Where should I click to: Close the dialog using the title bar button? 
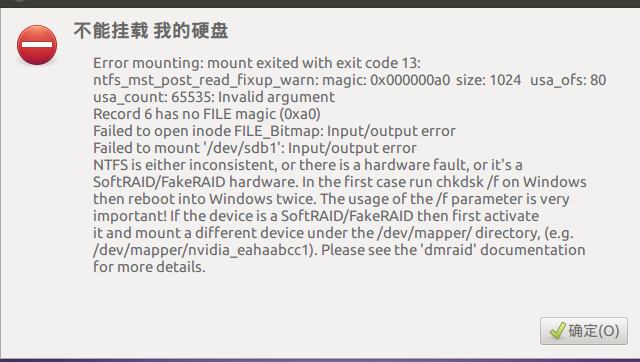point(18,0)
